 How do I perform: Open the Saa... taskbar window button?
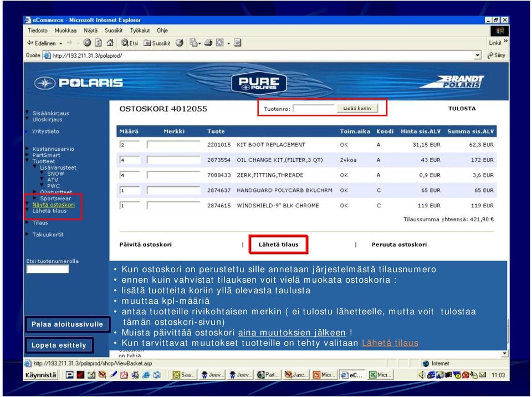click(183, 375)
